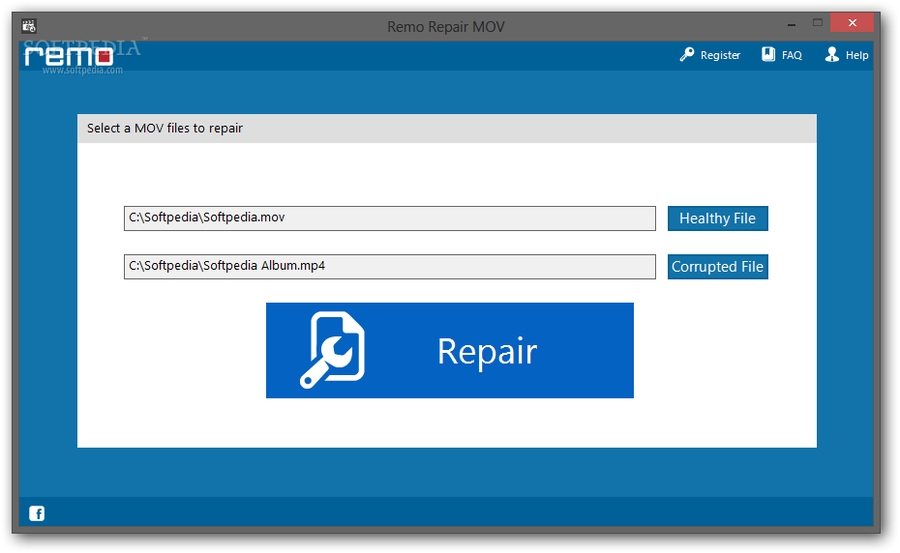Open the Help link text
The width and height of the screenshot is (900, 553).
pyautogui.click(x=856, y=55)
